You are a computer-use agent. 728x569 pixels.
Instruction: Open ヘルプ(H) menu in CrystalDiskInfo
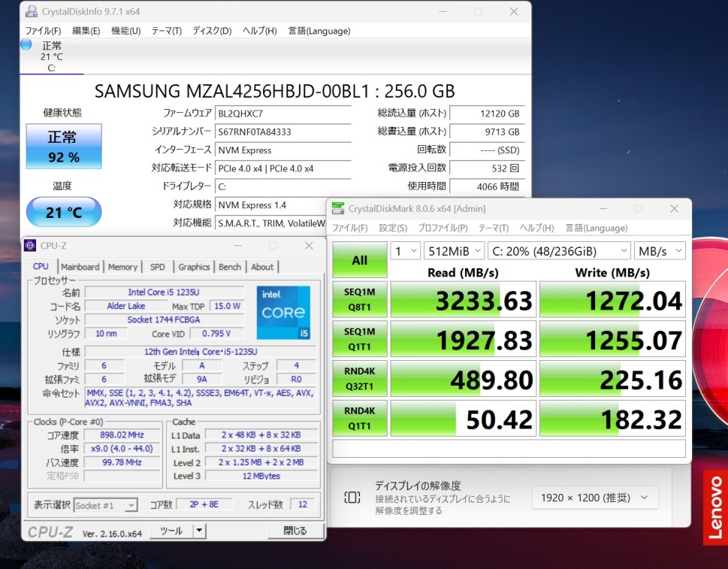pos(259,31)
